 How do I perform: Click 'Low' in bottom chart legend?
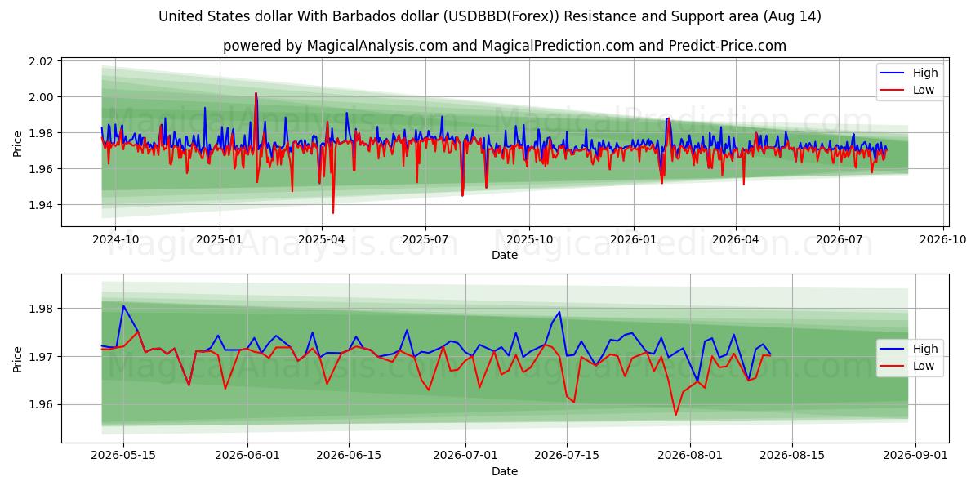point(924,366)
